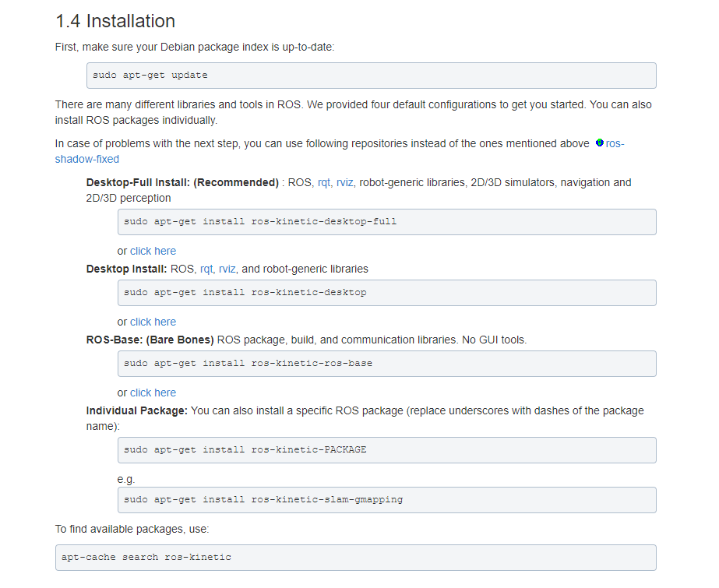Click the 'apt-cache search ros-kinetic' code box
This screenshot has width=719, height=588.
tap(356, 558)
